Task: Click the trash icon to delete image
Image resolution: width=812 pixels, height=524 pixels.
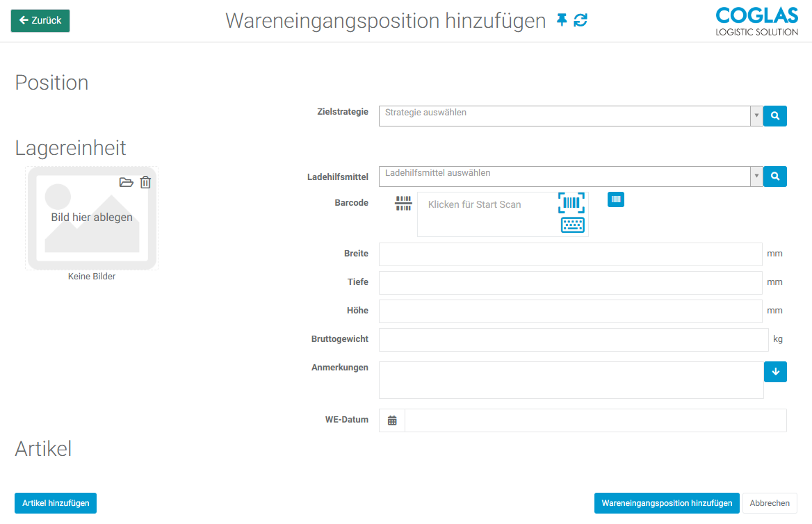Action: click(x=145, y=183)
